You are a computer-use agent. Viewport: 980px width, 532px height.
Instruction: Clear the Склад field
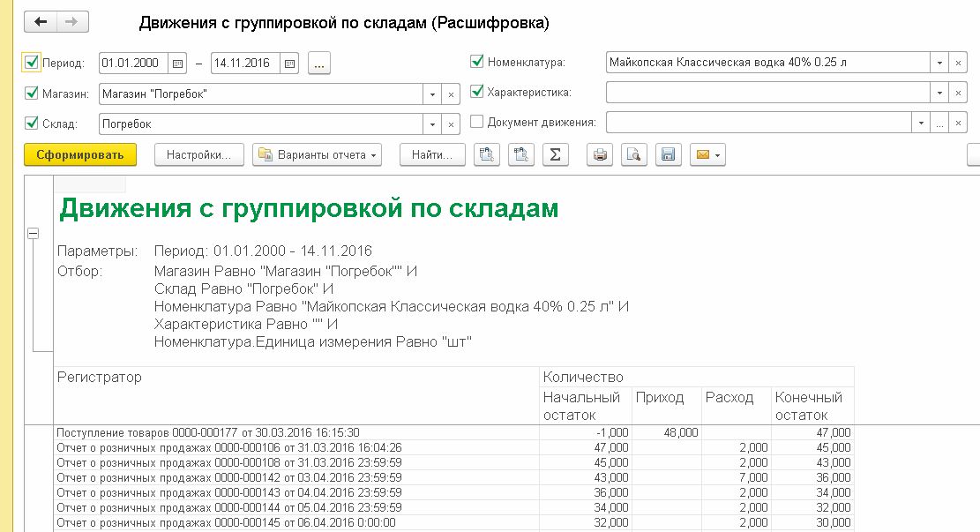[x=451, y=124]
